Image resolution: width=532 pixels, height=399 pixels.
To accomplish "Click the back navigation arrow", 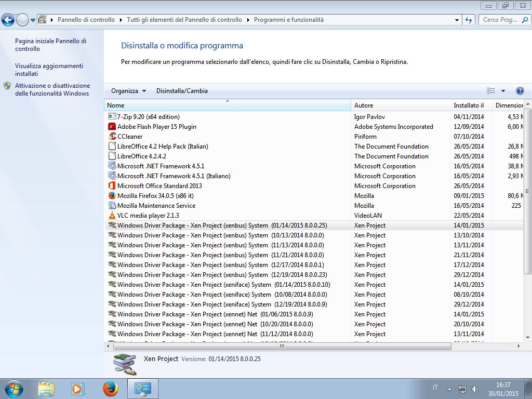I will [8, 20].
